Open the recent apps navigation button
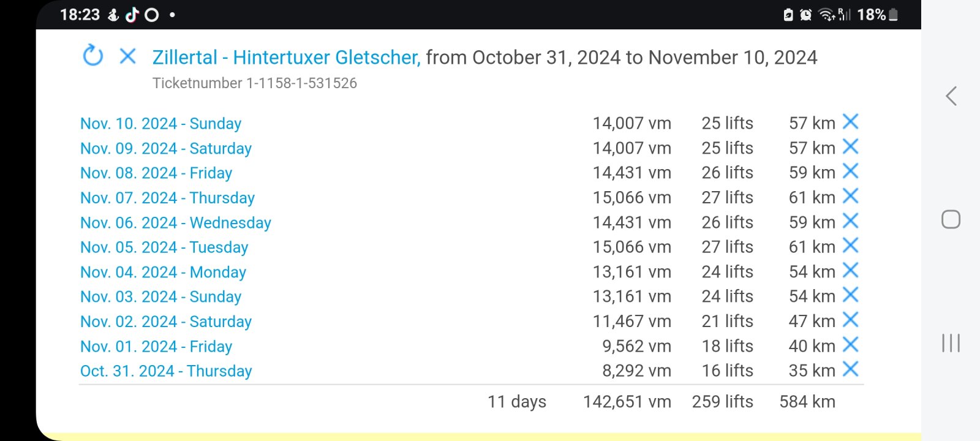This screenshot has width=980, height=441. tap(951, 343)
